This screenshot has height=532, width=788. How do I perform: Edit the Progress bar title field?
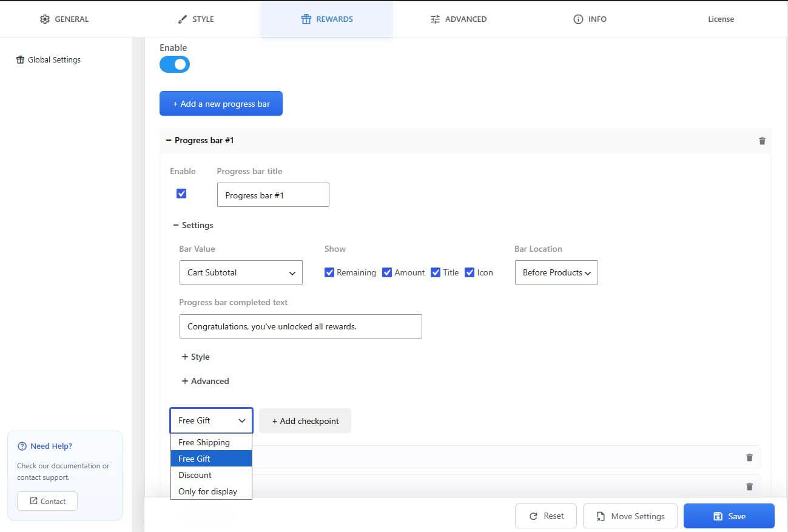click(x=273, y=195)
